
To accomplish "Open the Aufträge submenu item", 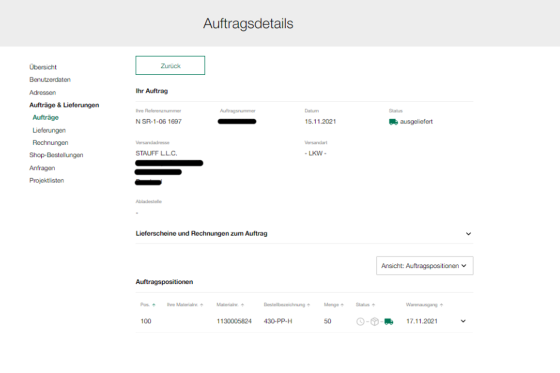I will click(45, 117).
